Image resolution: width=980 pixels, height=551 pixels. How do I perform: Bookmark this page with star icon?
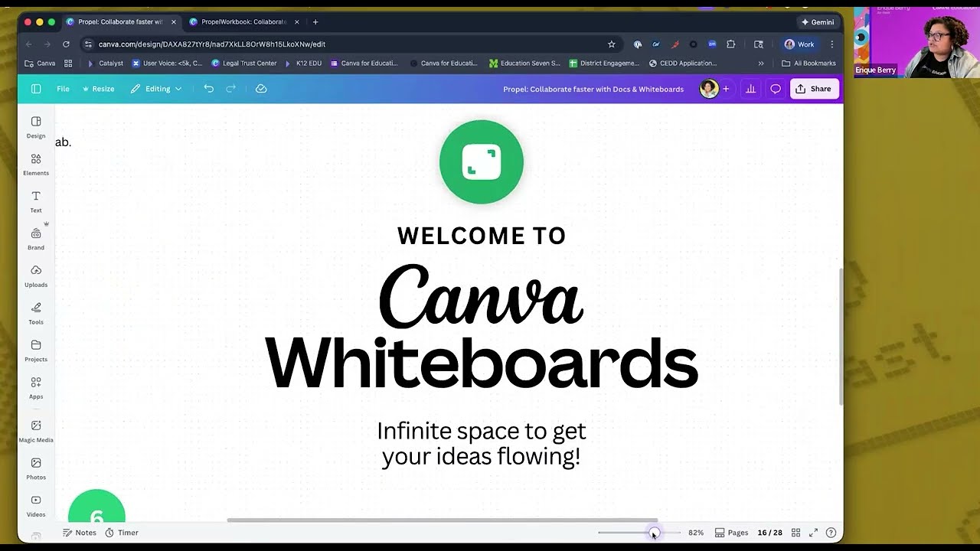tap(611, 44)
